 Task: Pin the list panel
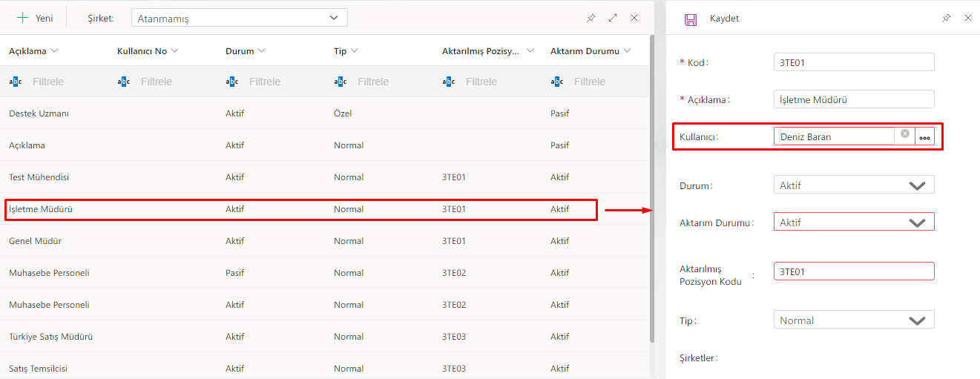click(x=591, y=18)
